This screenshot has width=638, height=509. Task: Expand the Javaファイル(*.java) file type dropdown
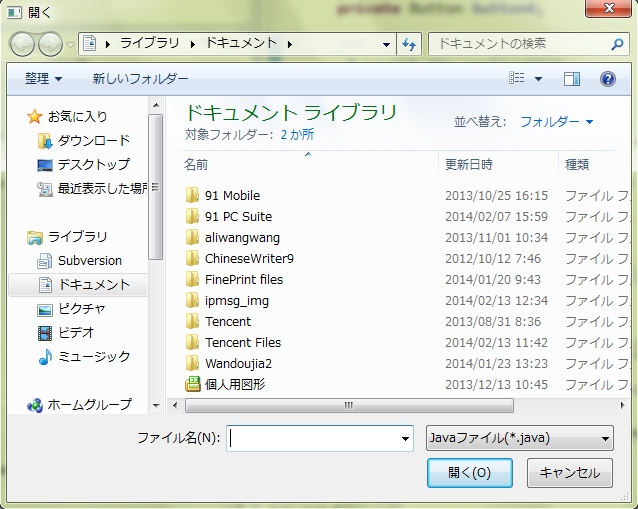[605, 438]
